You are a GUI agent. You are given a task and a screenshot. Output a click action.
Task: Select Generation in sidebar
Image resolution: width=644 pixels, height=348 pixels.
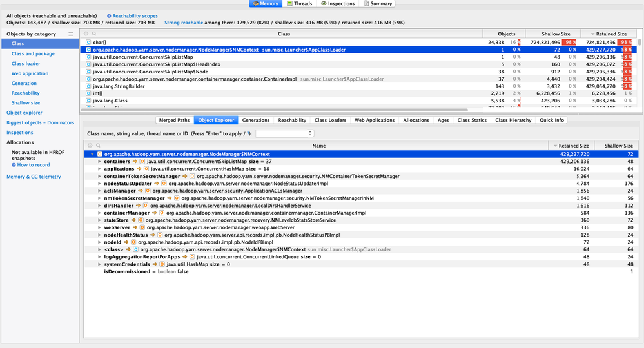[24, 83]
